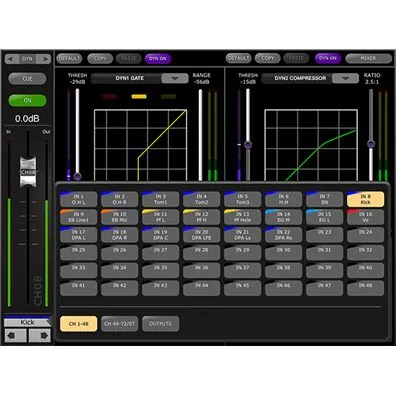Screen dimensions: 396x396
Task: Select unnamed channel IN 28
Action: pyautogui.click(x=201, y=253)
